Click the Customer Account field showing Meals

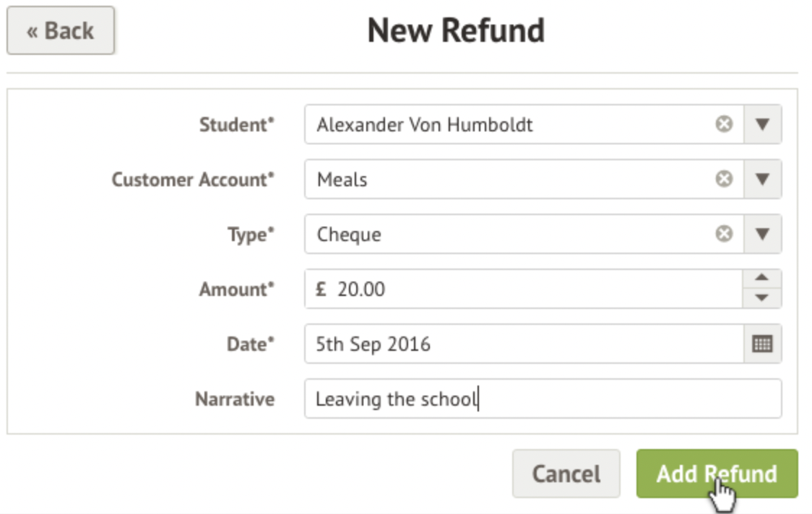[x=506, y=179]
